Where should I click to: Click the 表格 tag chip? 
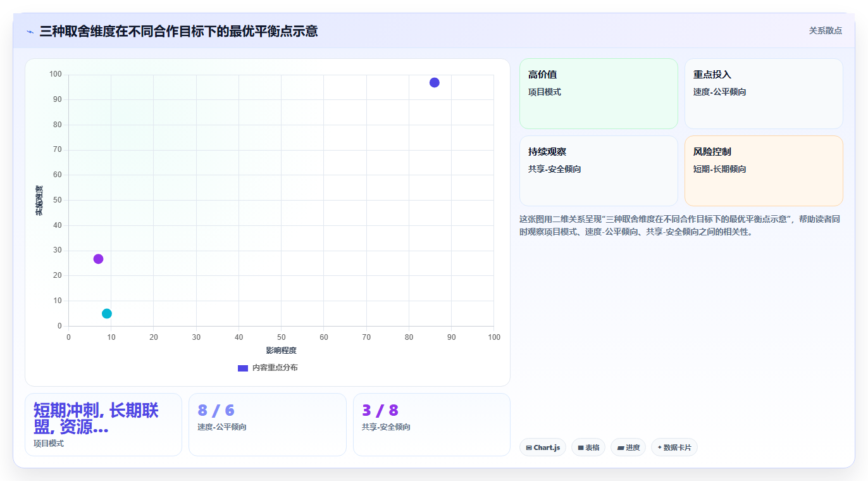click(588, 447)
